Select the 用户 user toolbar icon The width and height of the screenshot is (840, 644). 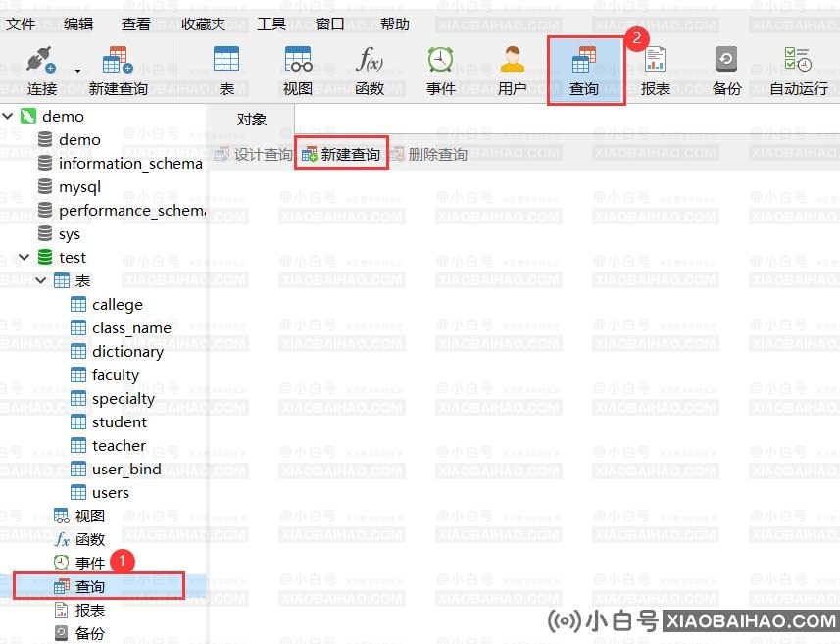tap(513, 71)
